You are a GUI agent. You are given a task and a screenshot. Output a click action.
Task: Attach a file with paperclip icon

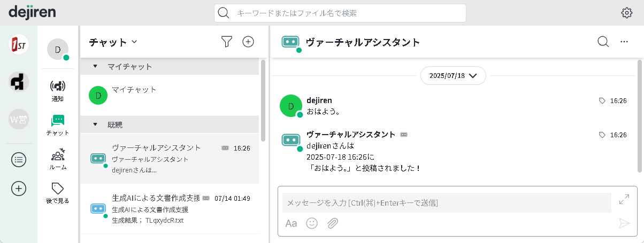(333, 223)
